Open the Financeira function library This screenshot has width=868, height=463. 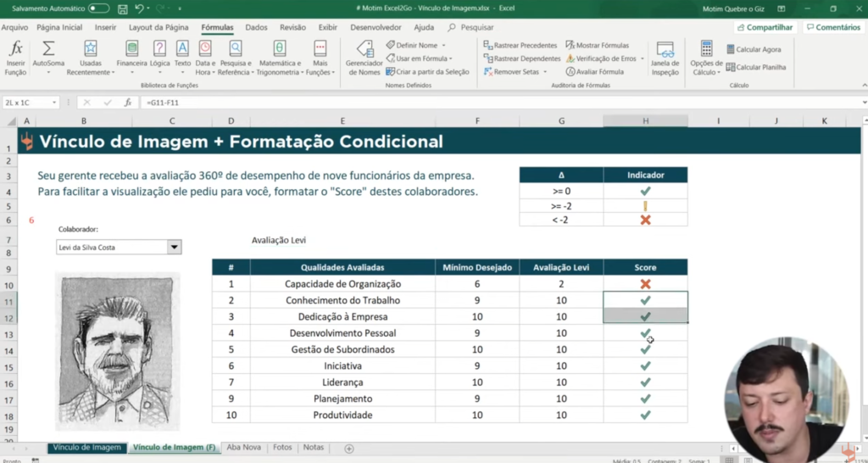coord(131,58)
